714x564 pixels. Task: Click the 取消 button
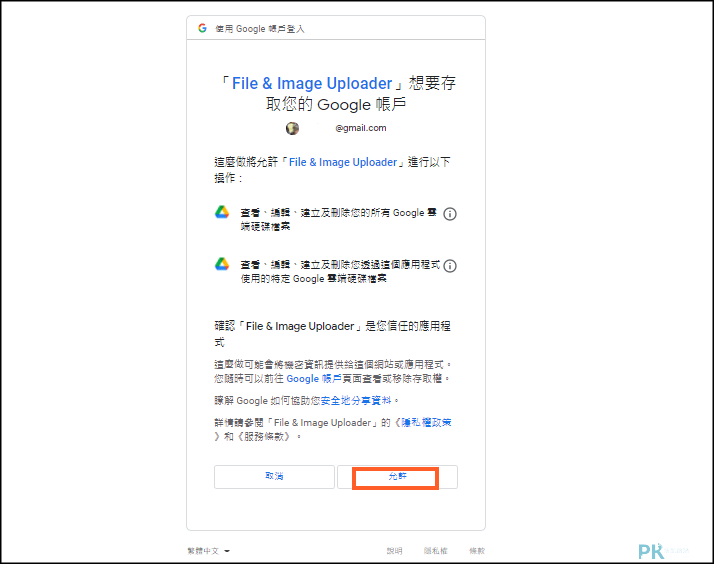pos(274,477)
